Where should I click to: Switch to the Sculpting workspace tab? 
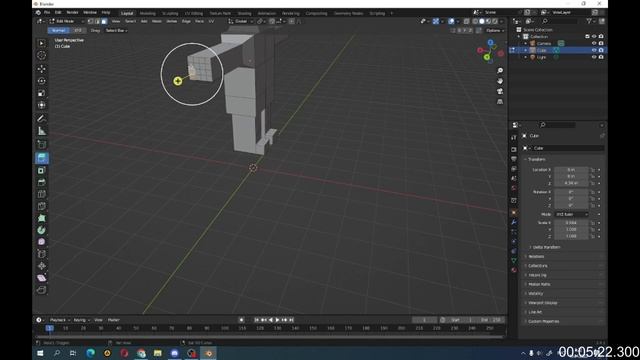click(x=170, y=13)
